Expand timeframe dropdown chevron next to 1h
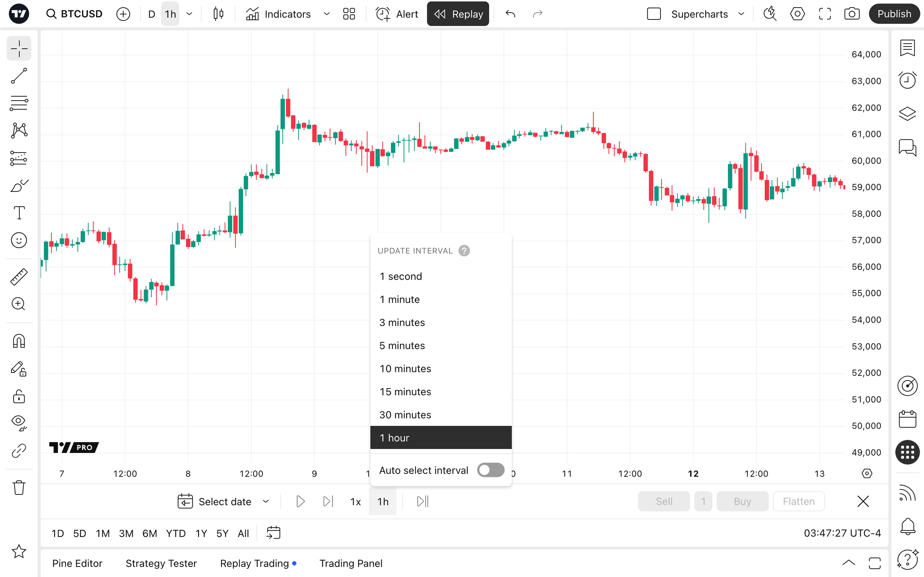Screen dimensions: 924x577 (189, 14)
